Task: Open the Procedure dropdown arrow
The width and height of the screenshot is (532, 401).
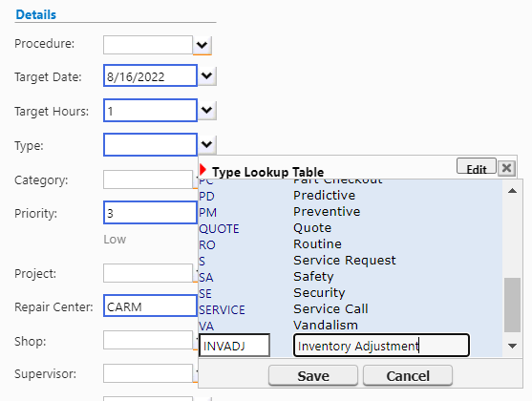Action: pyautogui.click(x=202, y=45)
